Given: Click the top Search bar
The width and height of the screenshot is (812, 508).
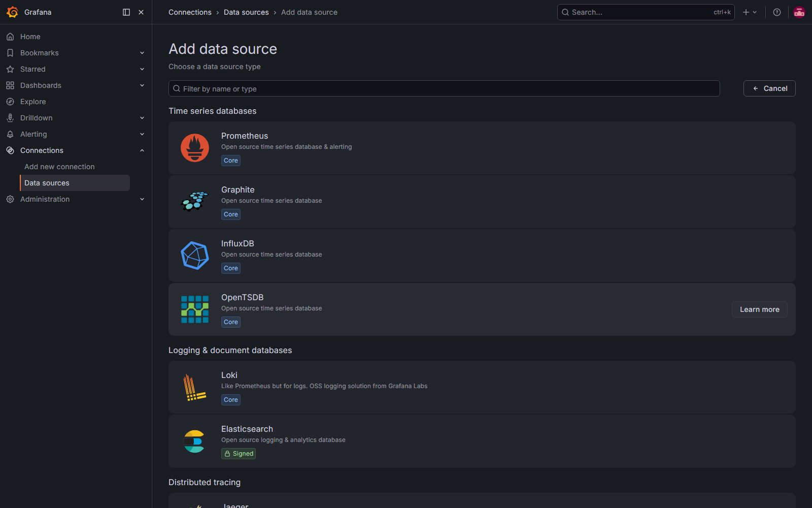Looking at the screenshot, I should (646, 12).
